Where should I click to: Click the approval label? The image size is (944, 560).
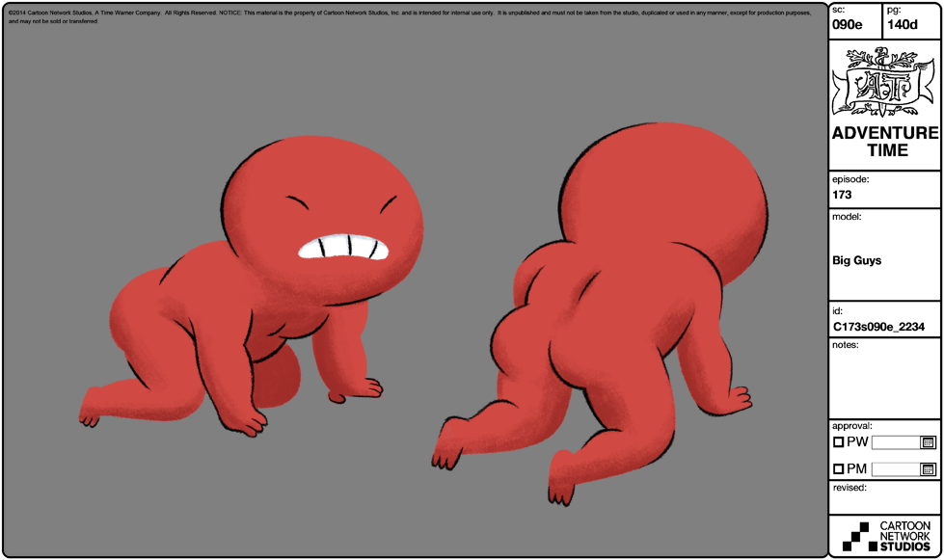[x=851, y=426]
